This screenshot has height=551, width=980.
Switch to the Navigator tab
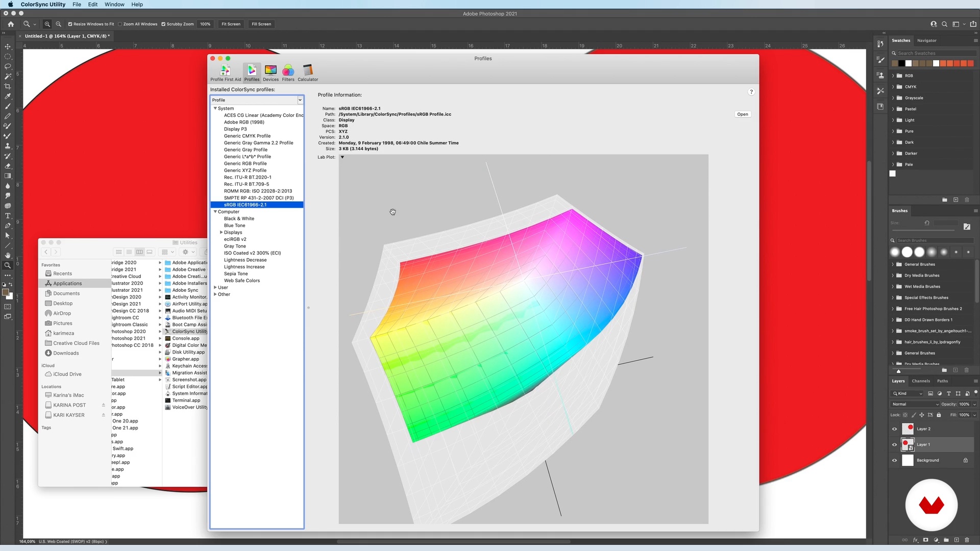pos(926,40)
